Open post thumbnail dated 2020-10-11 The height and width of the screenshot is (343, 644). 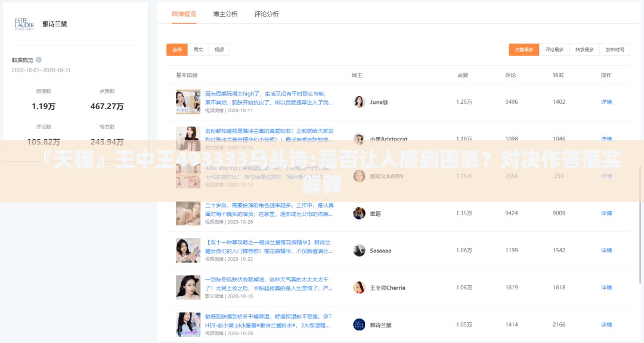click(188, 102)
